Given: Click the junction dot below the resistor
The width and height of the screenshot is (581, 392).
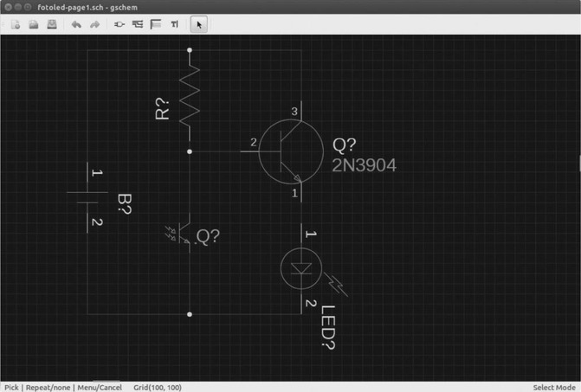Looking at the screenshot, I should click(190, 151).
